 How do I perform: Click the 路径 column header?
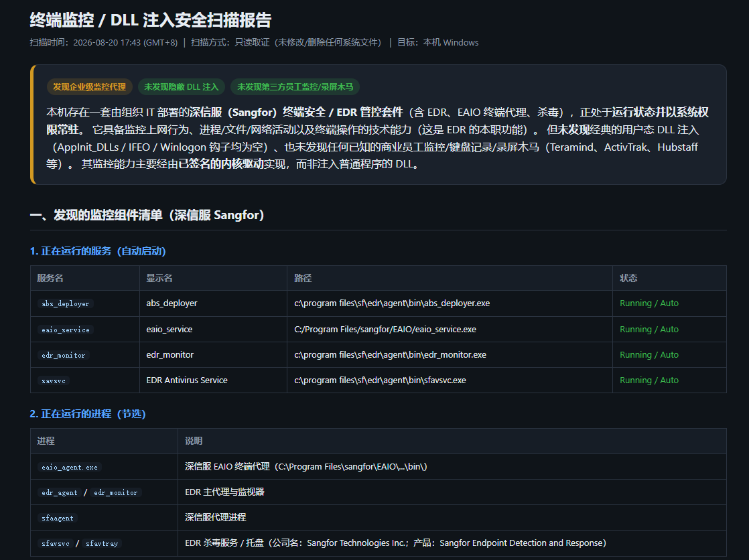(303, 278)
